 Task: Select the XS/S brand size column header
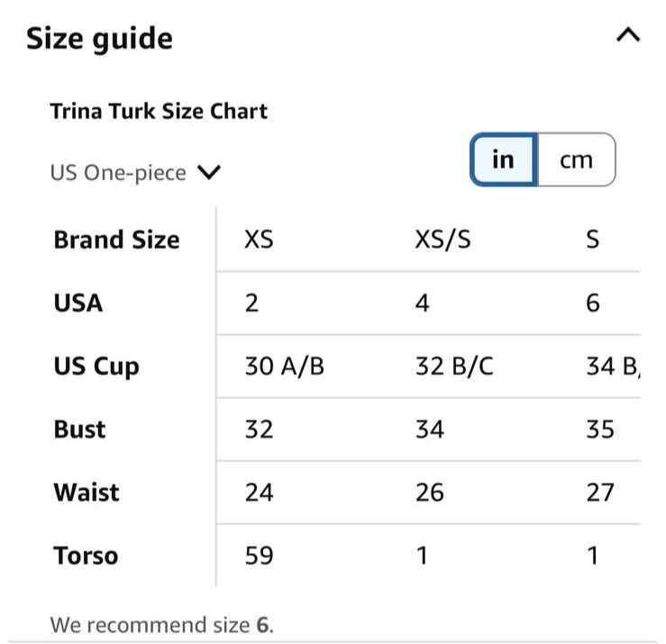click(x=443, y=239)
